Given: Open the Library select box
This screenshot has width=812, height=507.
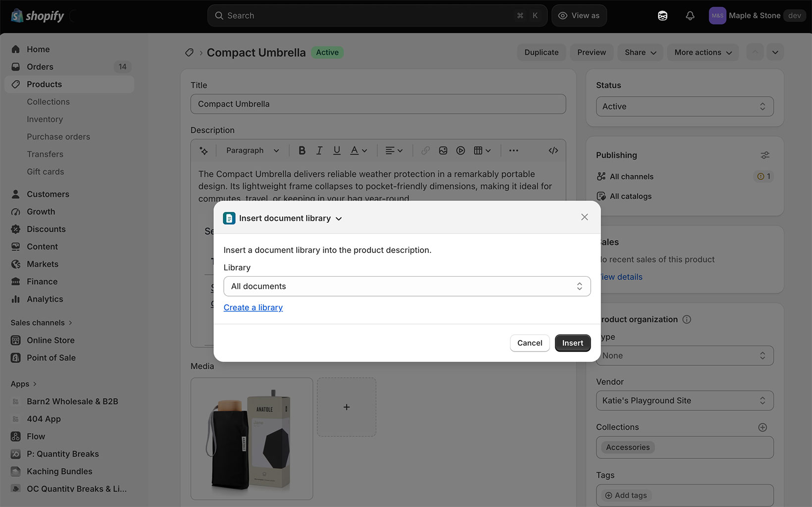Looking at the screenshot, I should (x=407, y=286).
